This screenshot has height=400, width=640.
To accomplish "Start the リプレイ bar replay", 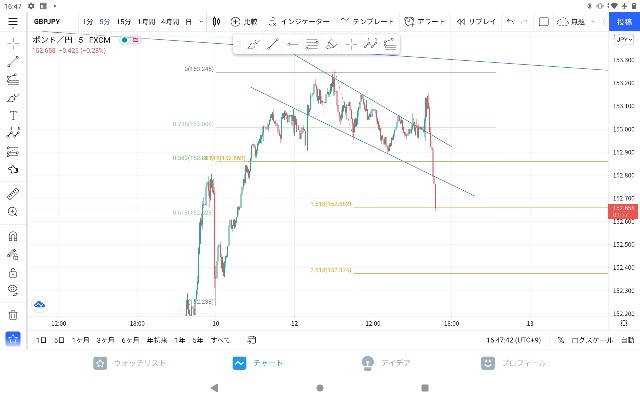I will point(476,22).
